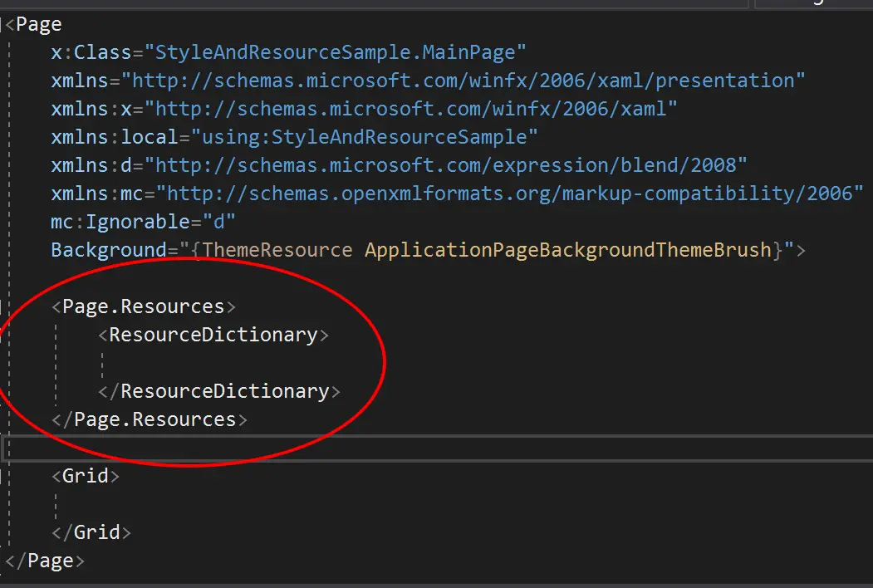Click the ApplicationPageBackgroundThemeBrush resource key
873x588 pixels.
click(x=568, y=250)
